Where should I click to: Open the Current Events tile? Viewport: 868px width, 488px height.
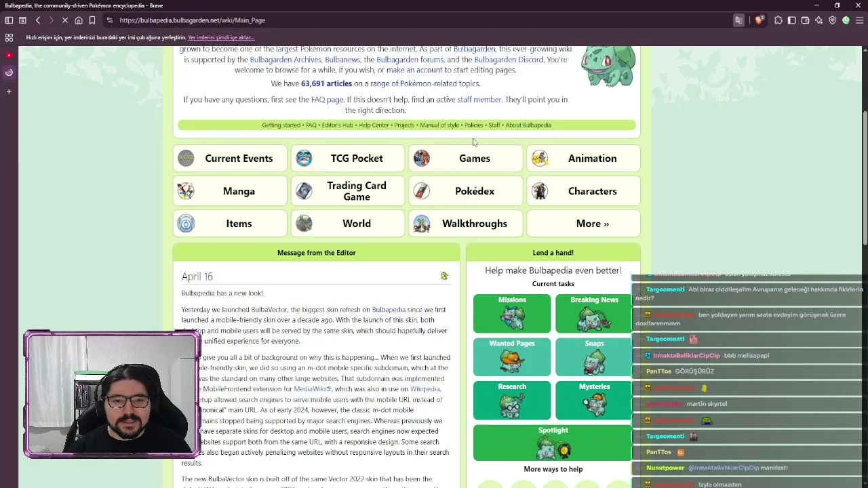(230, 159)
